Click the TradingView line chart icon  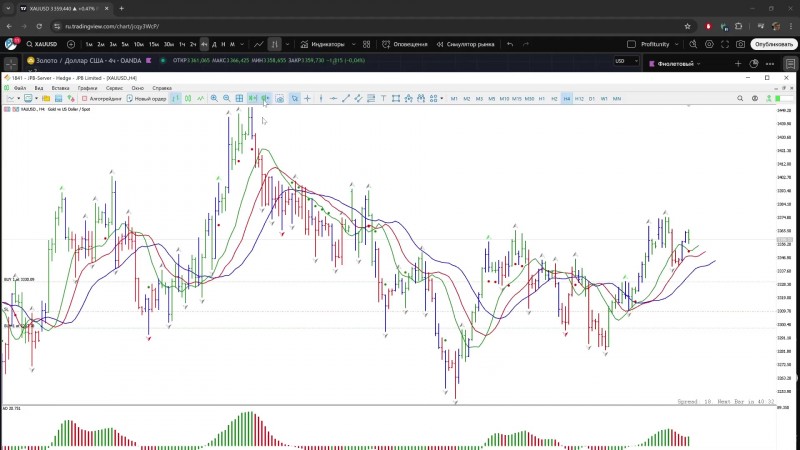pos(259,44)
